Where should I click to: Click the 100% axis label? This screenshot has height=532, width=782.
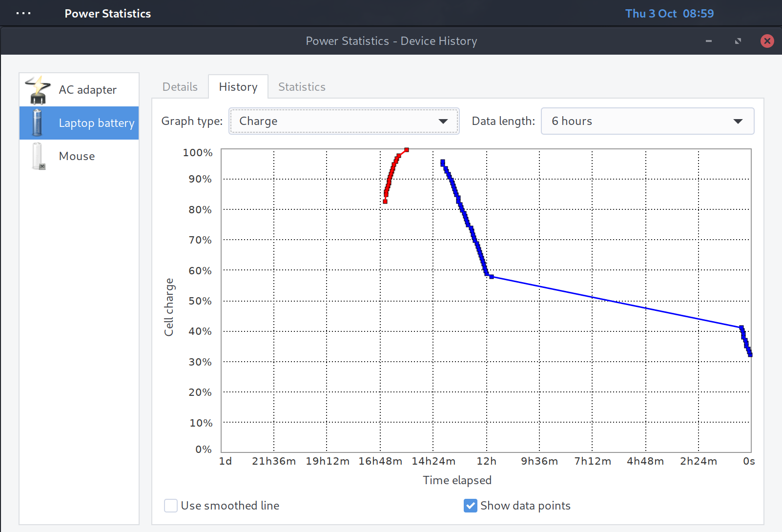click(x=198, y=152)
